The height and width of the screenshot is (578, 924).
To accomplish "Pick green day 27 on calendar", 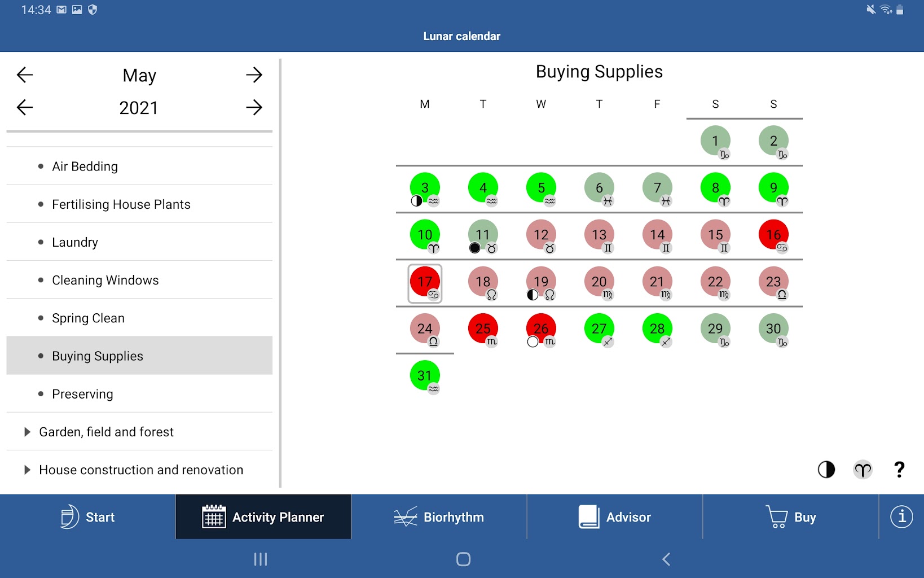I will coord(599,329).
